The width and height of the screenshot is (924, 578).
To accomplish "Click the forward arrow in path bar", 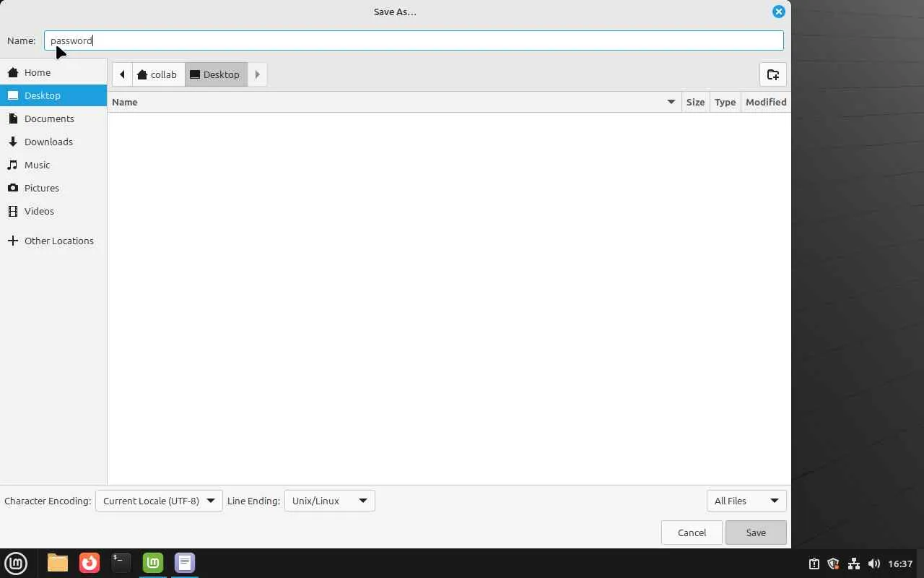I will coord(258,74).
